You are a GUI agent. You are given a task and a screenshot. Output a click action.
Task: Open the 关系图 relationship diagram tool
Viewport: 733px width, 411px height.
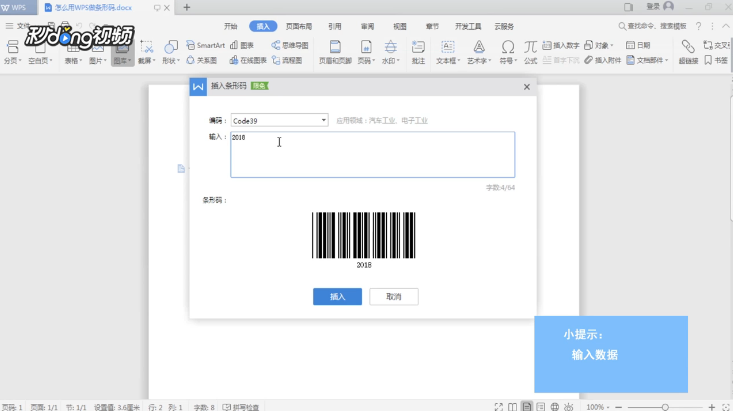click(x=201, y=60)
